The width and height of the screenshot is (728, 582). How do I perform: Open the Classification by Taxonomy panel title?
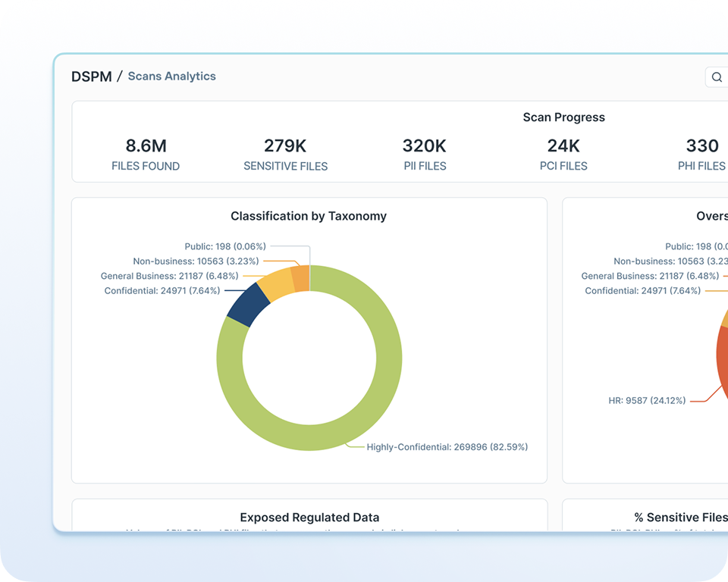(x=309, y=216)
